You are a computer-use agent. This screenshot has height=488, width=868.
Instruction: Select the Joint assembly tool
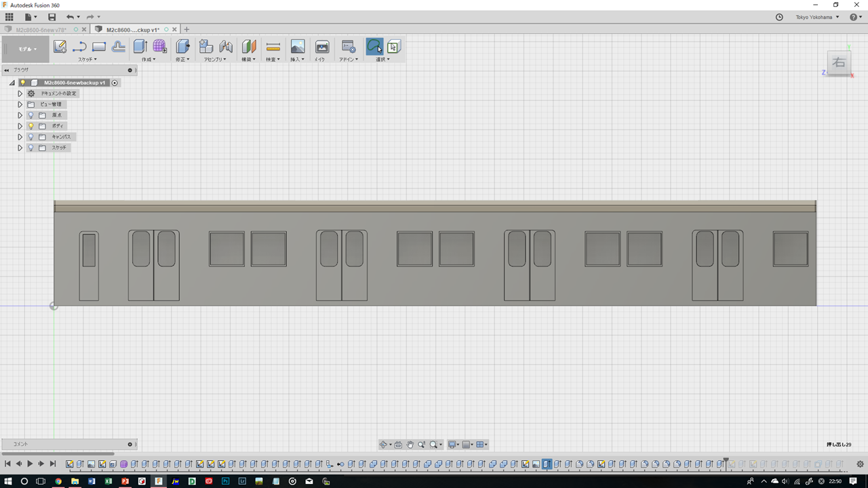click(x=226, y=46)
